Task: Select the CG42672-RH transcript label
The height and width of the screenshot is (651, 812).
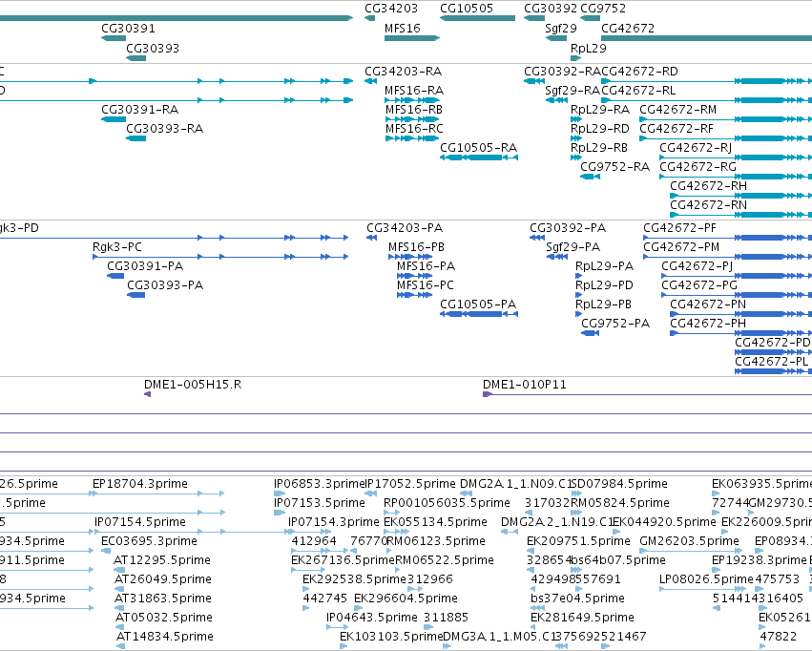Action: pos(708,186)
